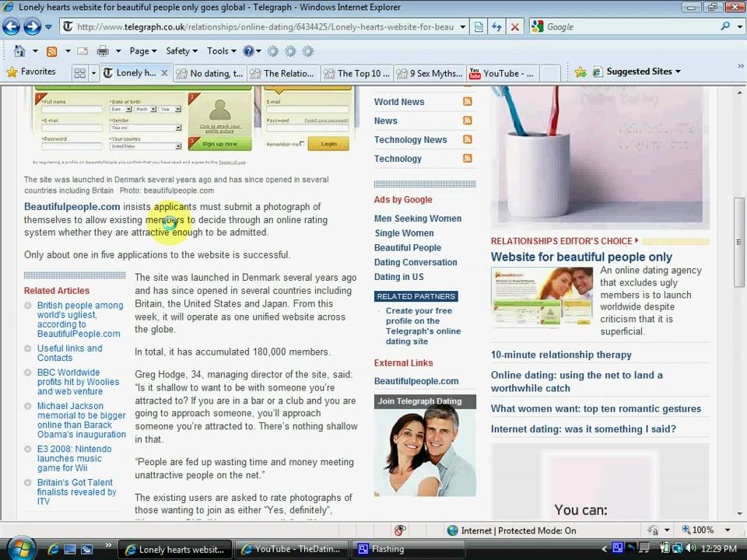Open Internet dating: was it something I said?
This screenshot has height=560, width=747.
pos(583,429)
